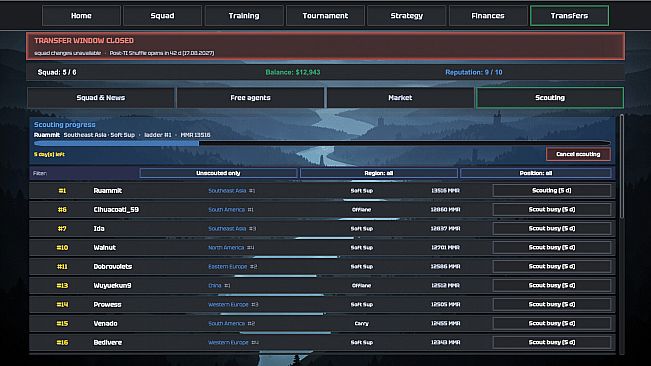Open the Finances tab

(x=488, y=16)
